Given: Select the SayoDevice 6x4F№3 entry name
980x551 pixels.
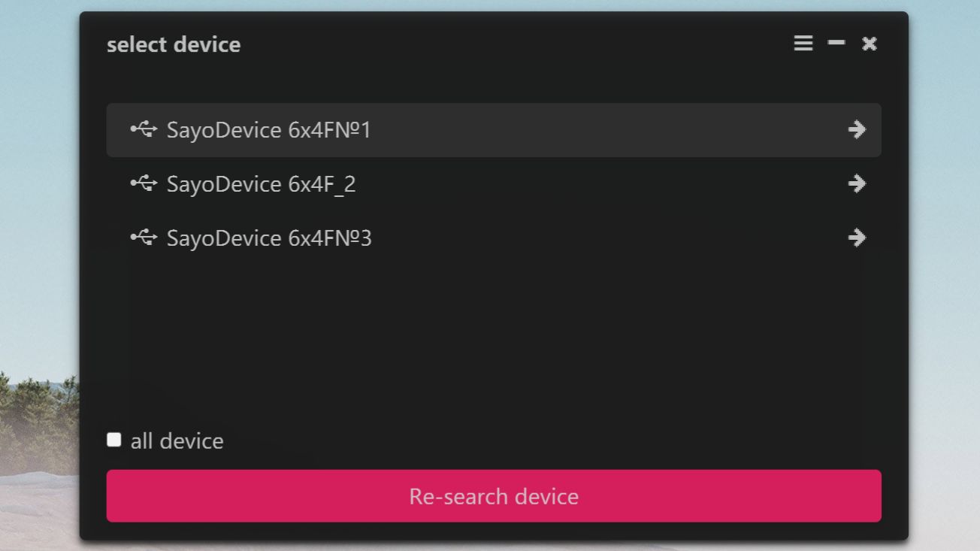Looking at the screenshot, I should click(x=268, y=238).
